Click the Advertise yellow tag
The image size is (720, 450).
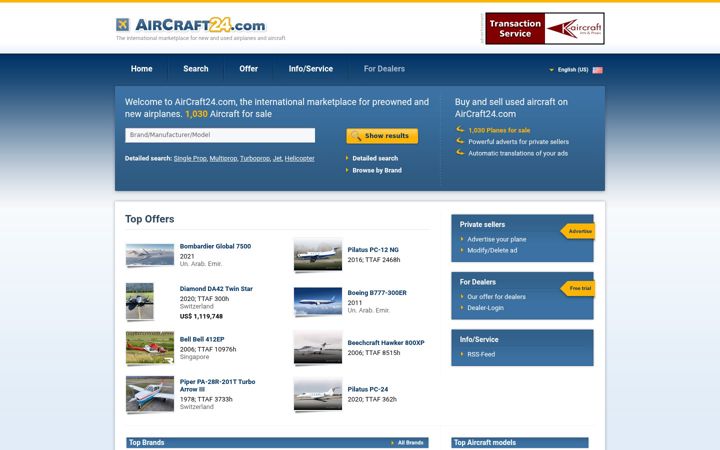[x=578, y=231]
